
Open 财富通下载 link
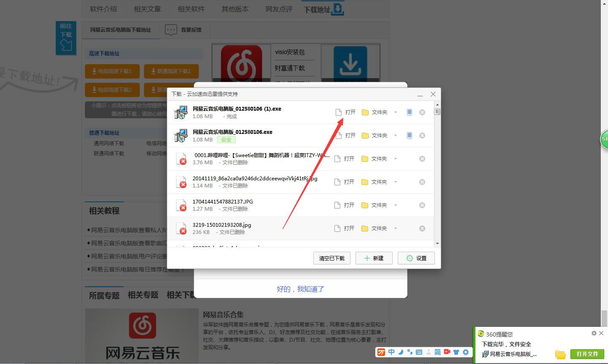(x=290, y=68)
